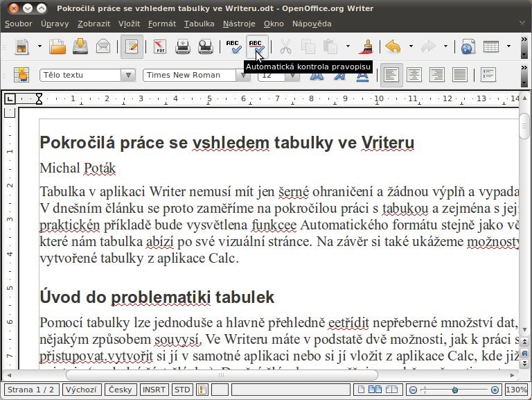
Task: Click the Copy icon
Action: tap(308, 46)
